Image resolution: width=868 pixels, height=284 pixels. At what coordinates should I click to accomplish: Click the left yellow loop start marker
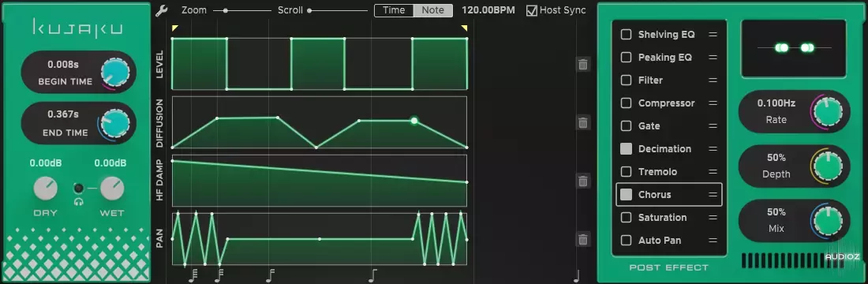[175, 28]
